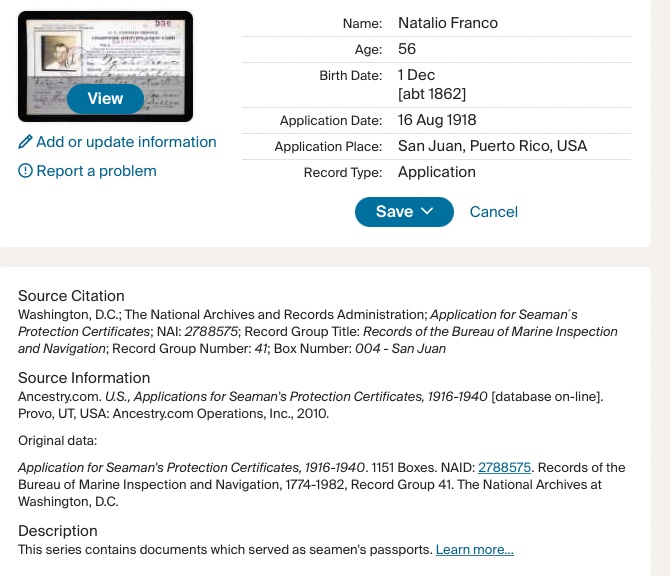Click the pencil edit icon
Screen dimensions: 670x576
25,142
